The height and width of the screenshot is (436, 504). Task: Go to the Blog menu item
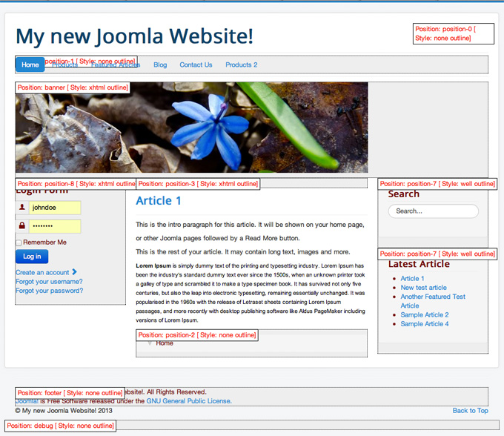(x=160, y=65)
